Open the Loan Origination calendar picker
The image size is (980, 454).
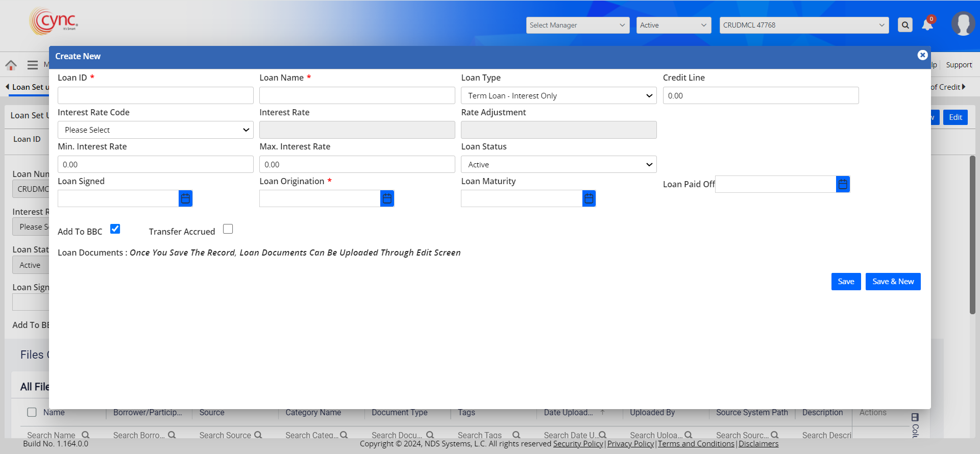point(387,198)
